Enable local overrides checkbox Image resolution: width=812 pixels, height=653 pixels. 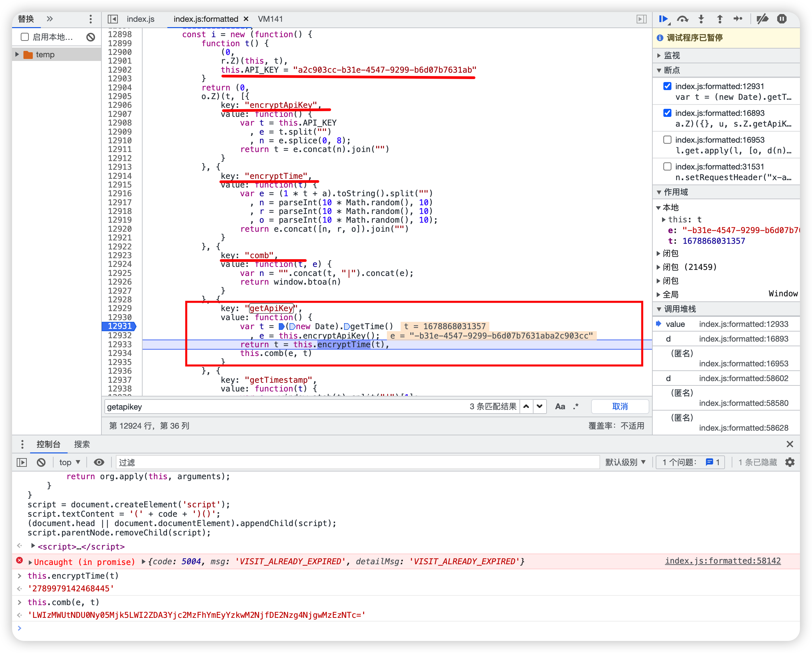[x=25, y=37]
